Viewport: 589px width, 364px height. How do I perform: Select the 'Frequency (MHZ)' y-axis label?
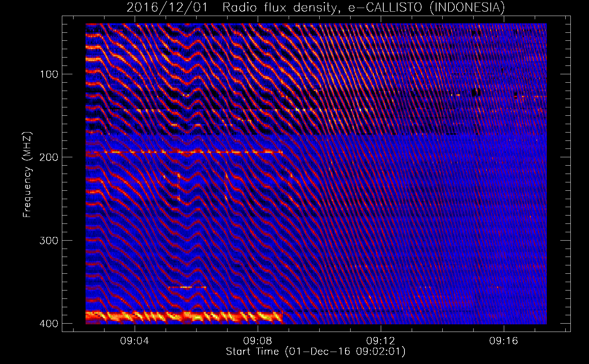click(x=27, y=175)
